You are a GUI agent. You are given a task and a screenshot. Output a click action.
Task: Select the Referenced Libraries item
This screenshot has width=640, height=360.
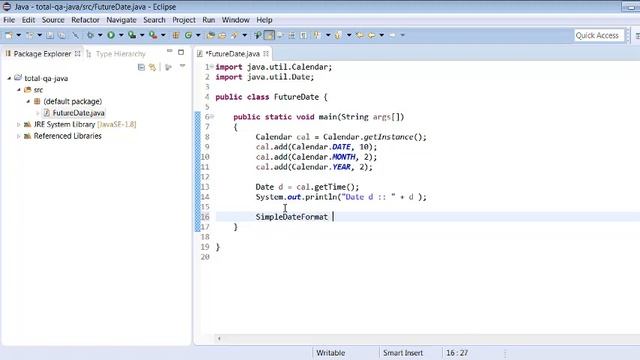tap(67, 136)
